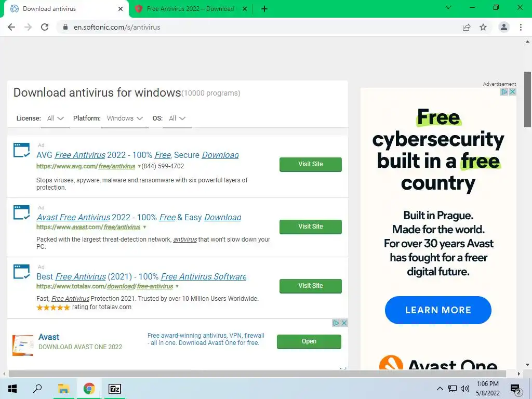Open the Chrome profile avatar icon
This screenshot has width=532, height=399.
(504, 27)
